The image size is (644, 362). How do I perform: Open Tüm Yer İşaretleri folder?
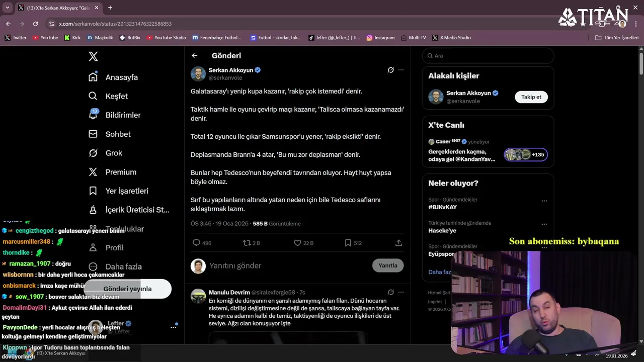[616, 38]
